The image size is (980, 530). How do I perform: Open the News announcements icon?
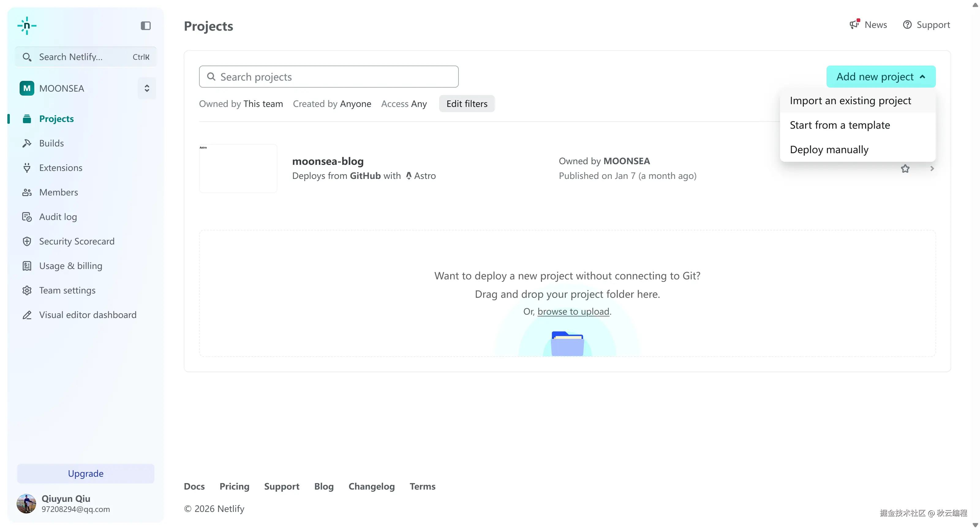click(x=854, y=24)
